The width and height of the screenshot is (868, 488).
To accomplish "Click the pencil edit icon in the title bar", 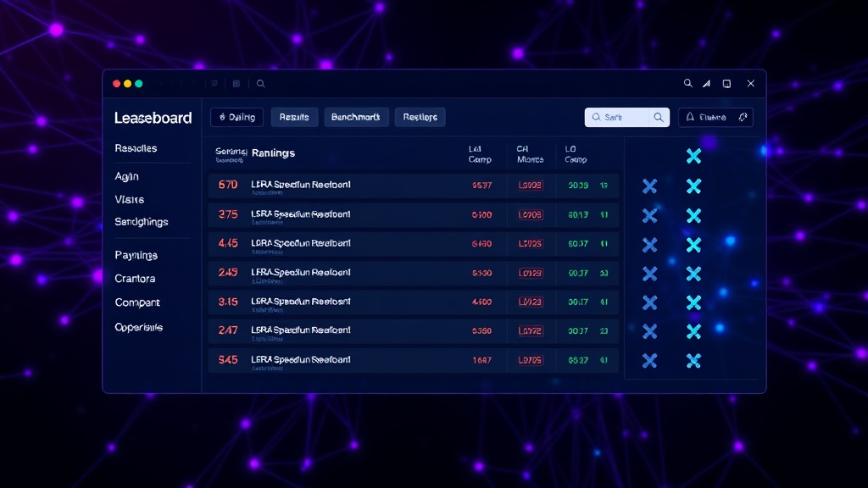I will [x=707, y=84].
